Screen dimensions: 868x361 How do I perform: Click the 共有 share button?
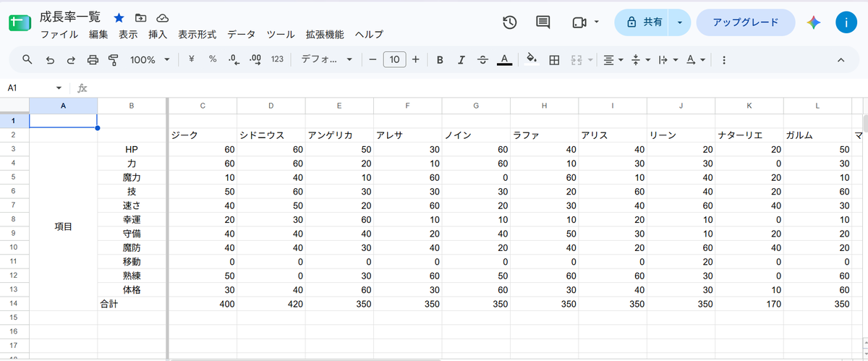pyautogui.click(x=642, y=22)
